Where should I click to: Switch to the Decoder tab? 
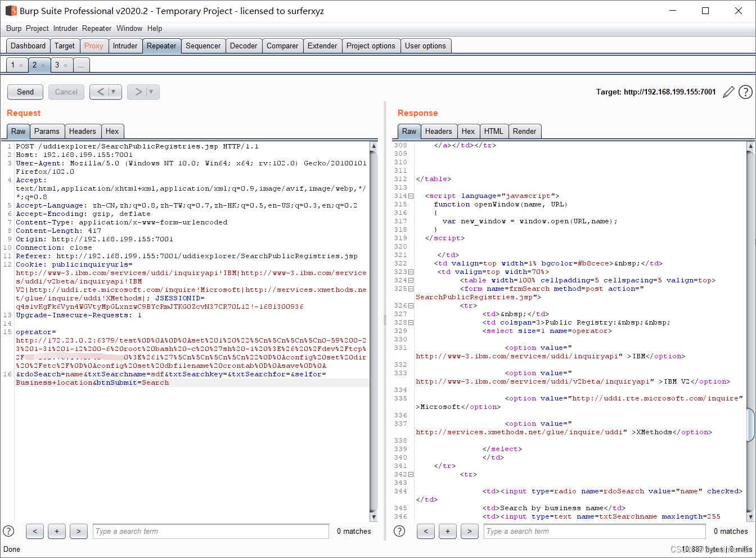tap(244, 46)
